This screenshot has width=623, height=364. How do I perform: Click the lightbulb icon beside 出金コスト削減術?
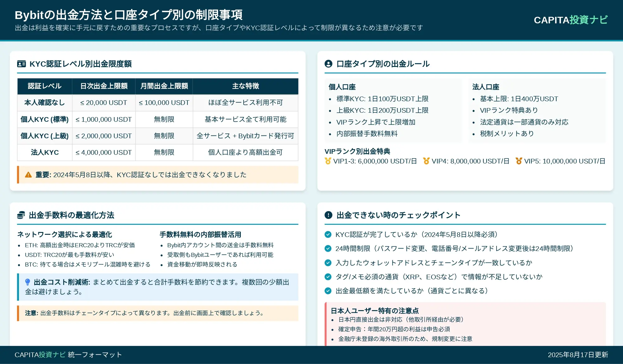click(x=27, y=282)
